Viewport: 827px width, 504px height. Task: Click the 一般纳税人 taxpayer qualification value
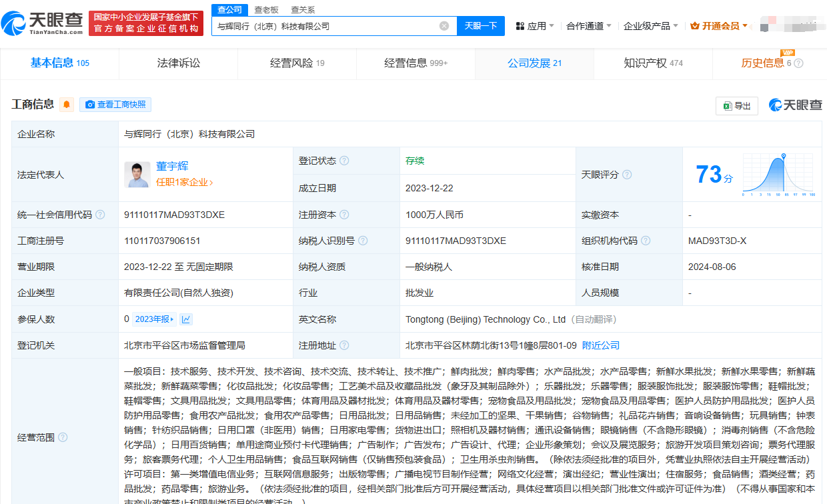[x=429, y=267]
